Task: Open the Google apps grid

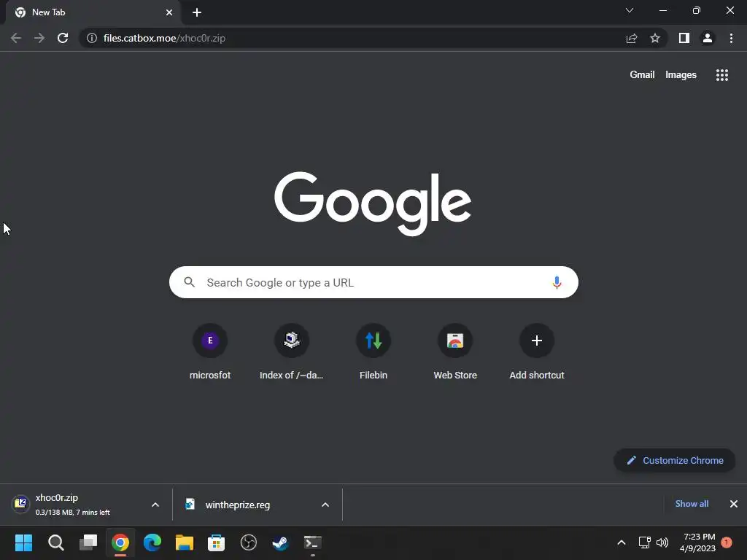Action: coord(722,75)
